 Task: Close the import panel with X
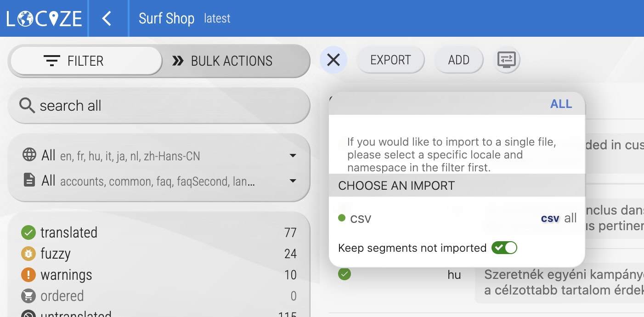pos(333,60)
